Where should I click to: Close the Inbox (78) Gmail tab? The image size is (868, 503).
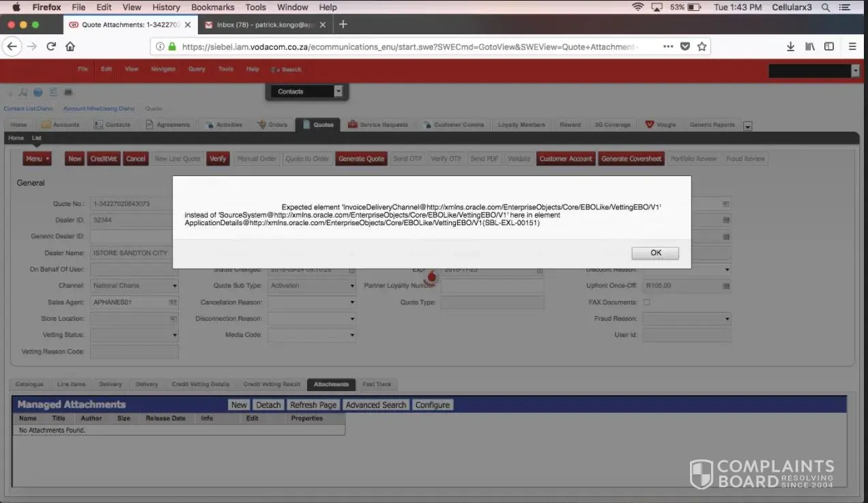click(322, 25)
